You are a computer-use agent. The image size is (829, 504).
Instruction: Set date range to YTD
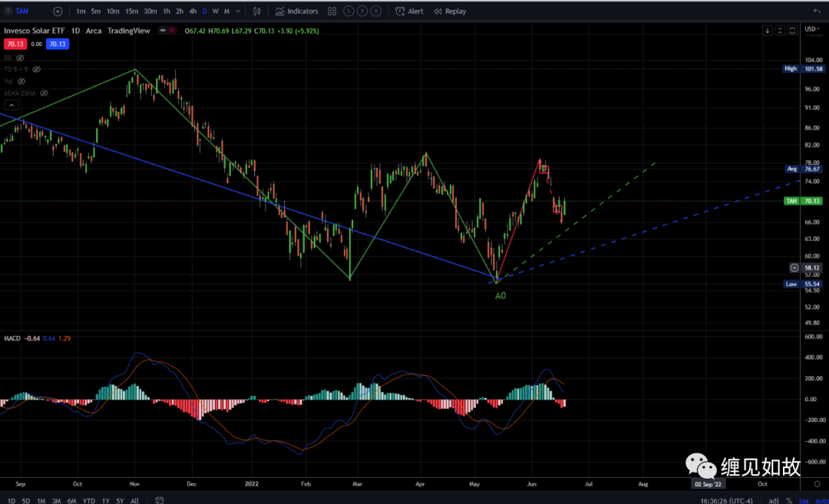click(x=89, y=500)
